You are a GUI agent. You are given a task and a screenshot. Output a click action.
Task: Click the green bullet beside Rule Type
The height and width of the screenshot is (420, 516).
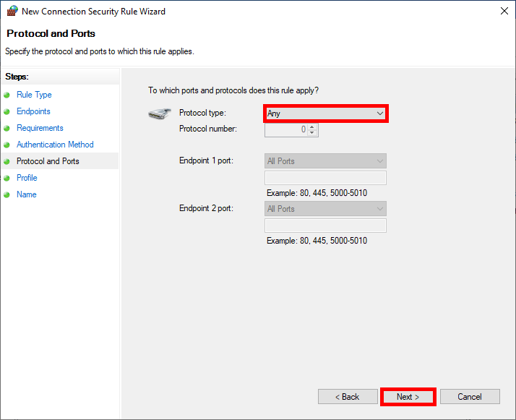coord(7,95)
